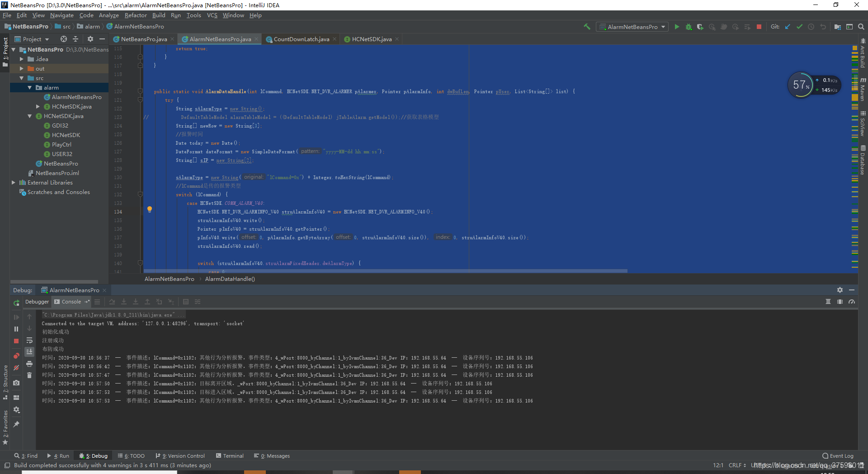View breakpoints double red circle icon
This screenshot has width=868, height=474.
pos(16,356)
